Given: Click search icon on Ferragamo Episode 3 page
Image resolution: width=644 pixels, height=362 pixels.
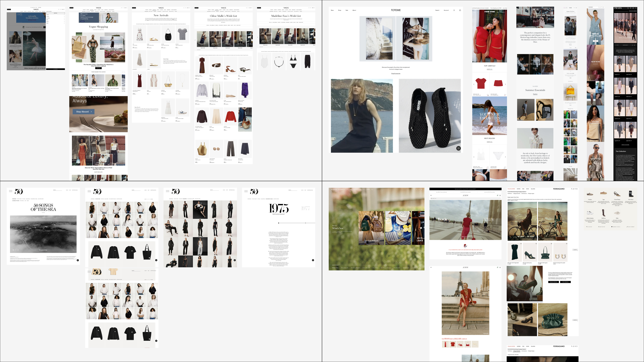Looking at the screenshot, I should 572,189.
